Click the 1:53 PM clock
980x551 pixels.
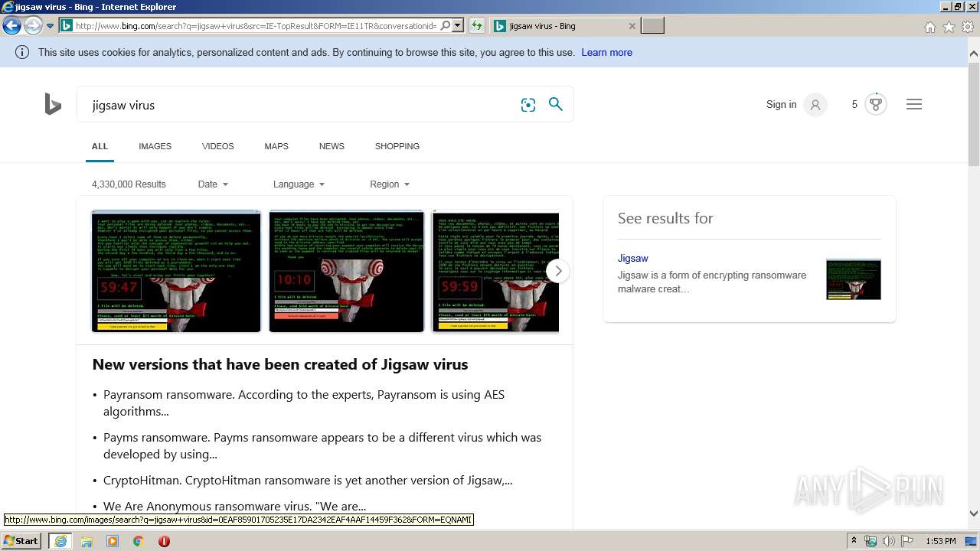coord(941,541)
